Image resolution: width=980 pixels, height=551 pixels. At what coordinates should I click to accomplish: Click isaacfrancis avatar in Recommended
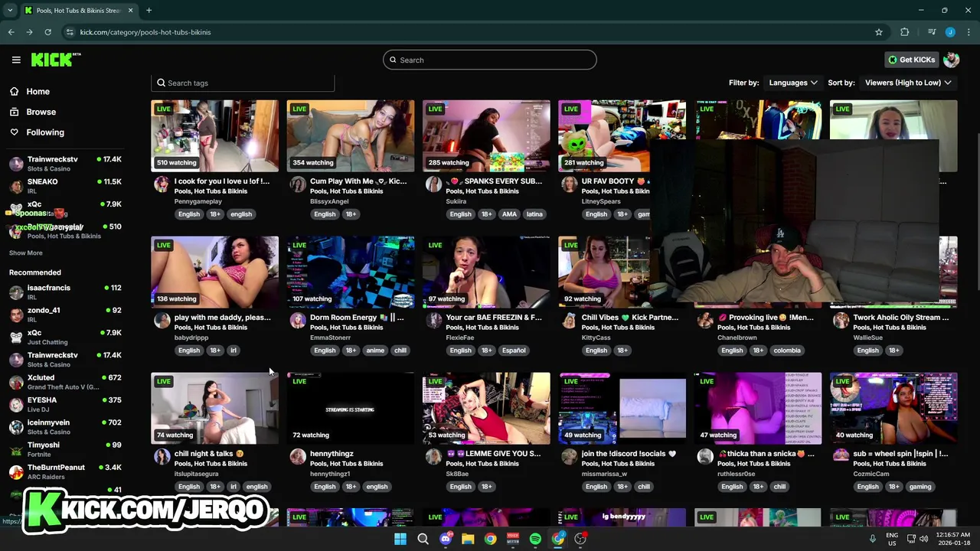pos(16,292)
